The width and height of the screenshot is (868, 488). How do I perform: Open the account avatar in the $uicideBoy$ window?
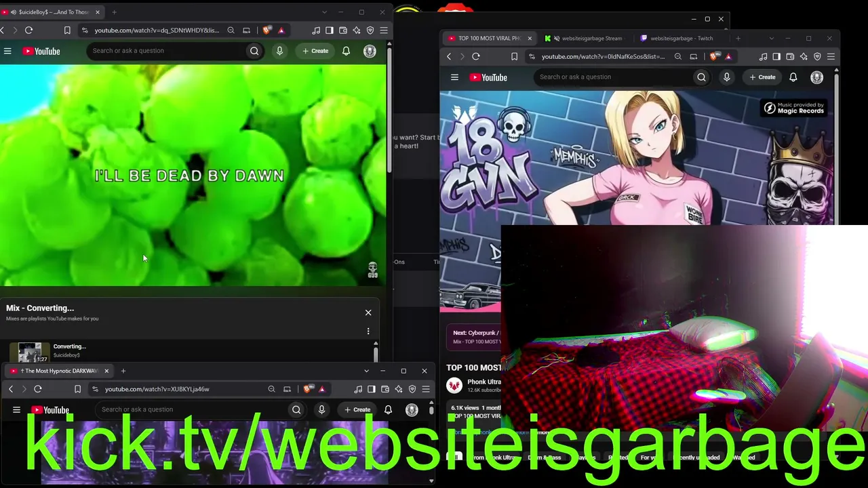click(x=370, y=51)
